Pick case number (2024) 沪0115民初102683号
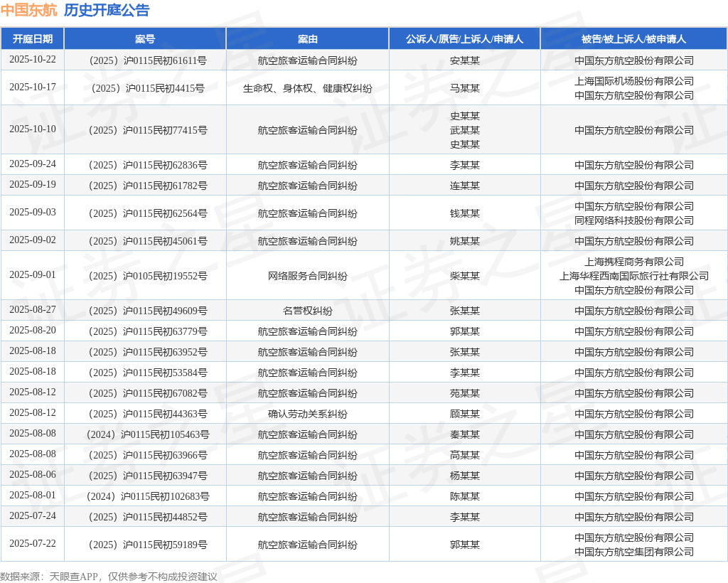Screen dimensions: 728x583 click(x=148, y=497)
